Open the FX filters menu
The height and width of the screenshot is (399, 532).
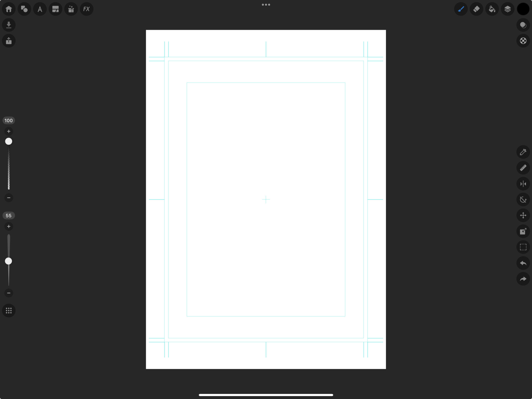point(86,9)
